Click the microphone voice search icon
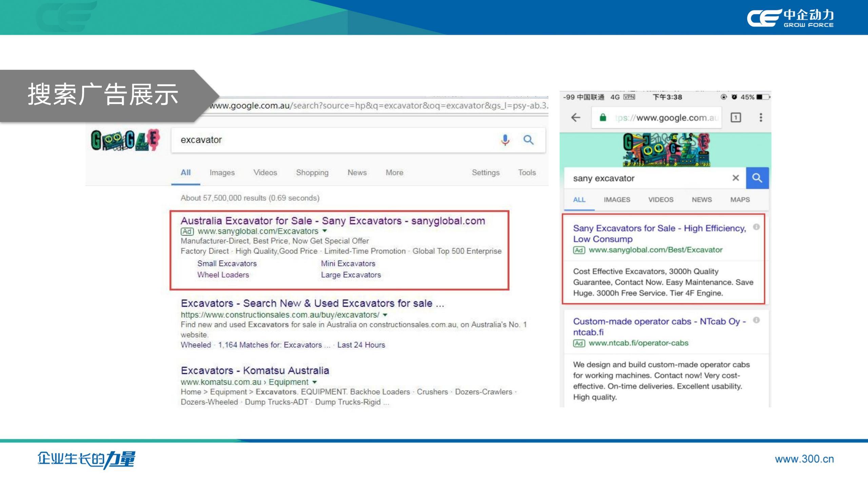 [x=505, y=140]
